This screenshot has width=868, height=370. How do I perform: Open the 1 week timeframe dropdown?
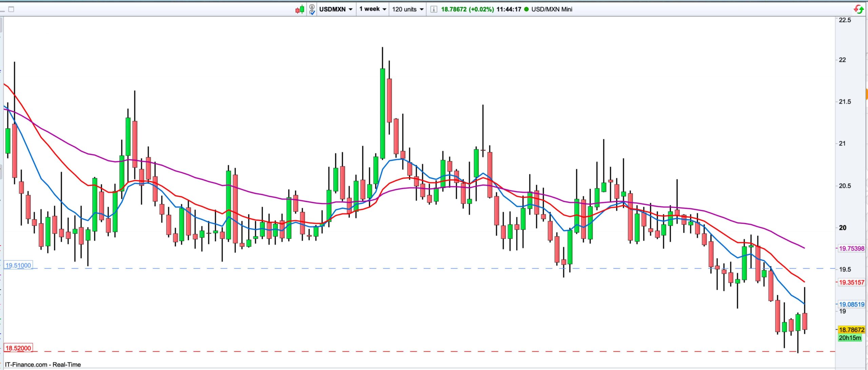373,9
